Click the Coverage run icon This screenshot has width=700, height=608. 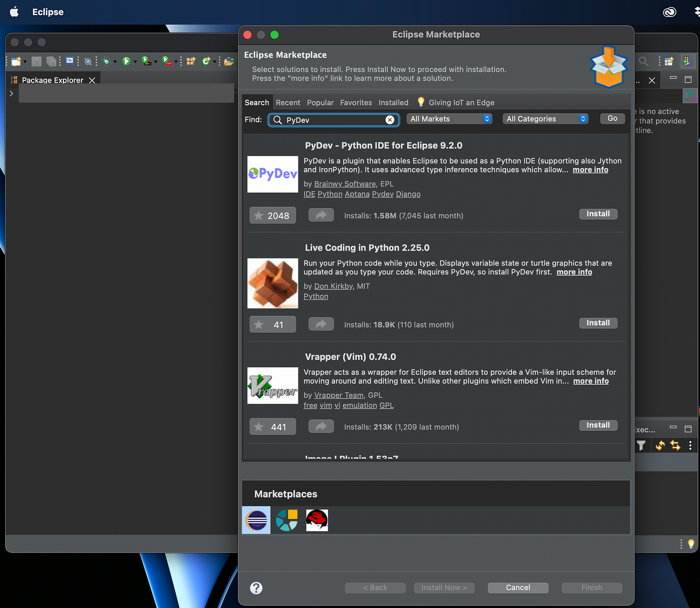146,61
